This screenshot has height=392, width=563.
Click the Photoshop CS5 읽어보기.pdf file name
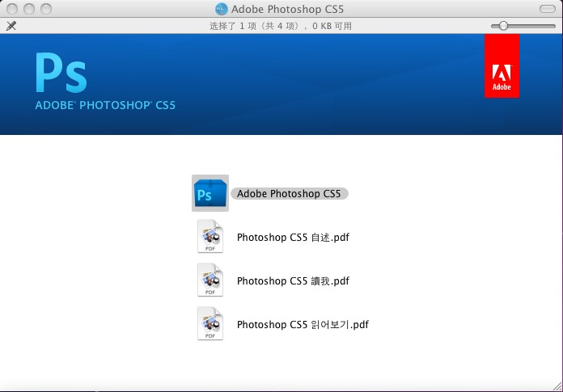tap(303, 325)
